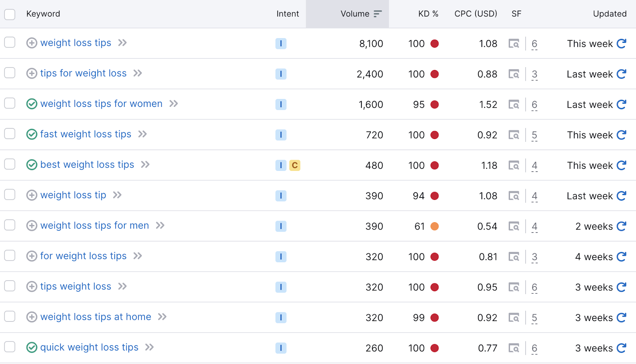Screen dimensions: 636x364
Task: Select the checkbox for 'for weight loss tips'
Action: 10,256
